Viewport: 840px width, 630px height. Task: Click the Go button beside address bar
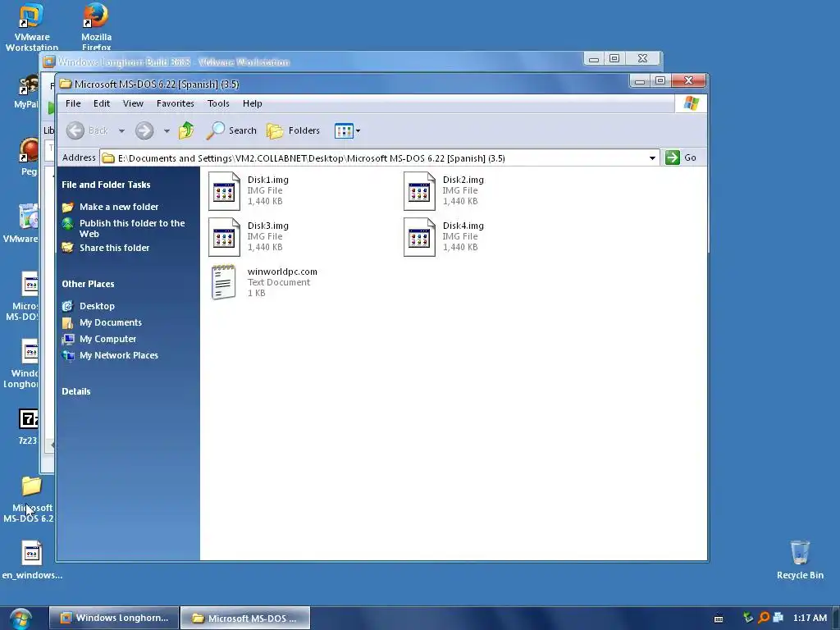tap(681, 157)
